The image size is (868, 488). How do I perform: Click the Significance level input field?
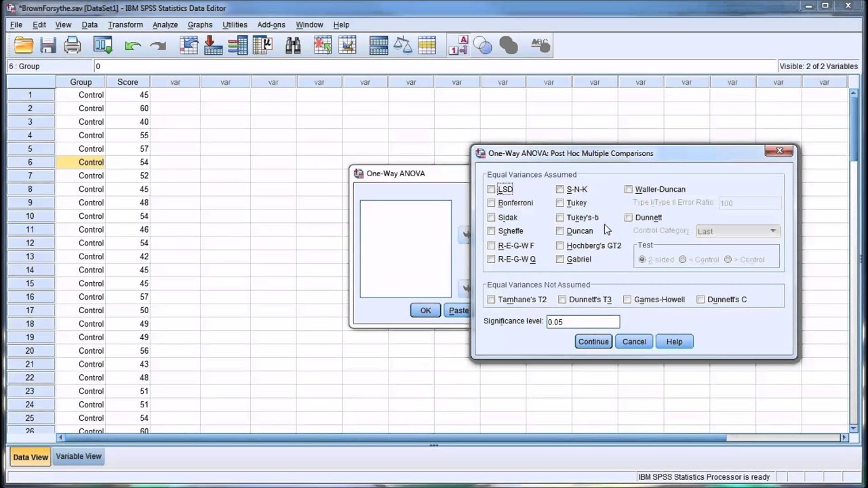(583, 321)
